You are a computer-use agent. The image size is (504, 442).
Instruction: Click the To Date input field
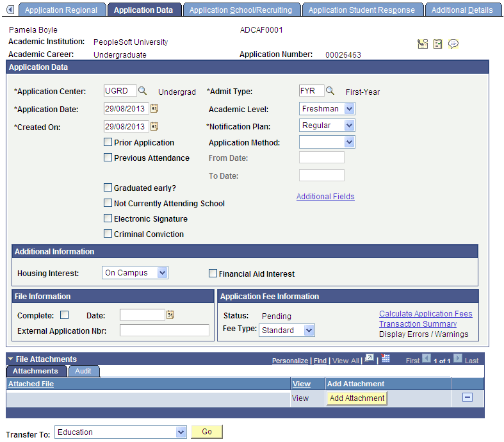coord(321,175)
